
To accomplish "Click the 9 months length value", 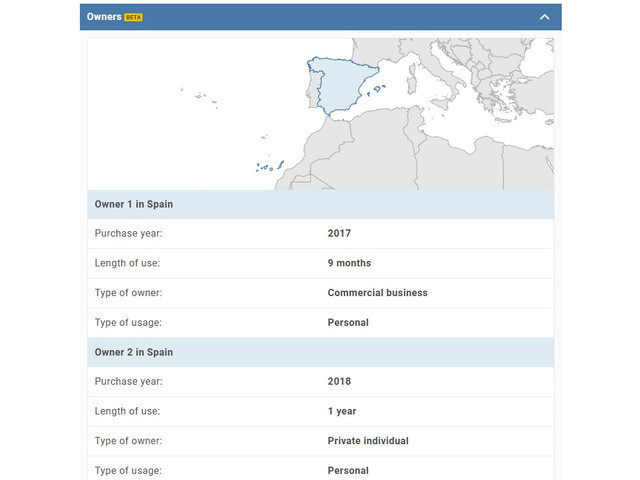I will click(x=349, y=263).
